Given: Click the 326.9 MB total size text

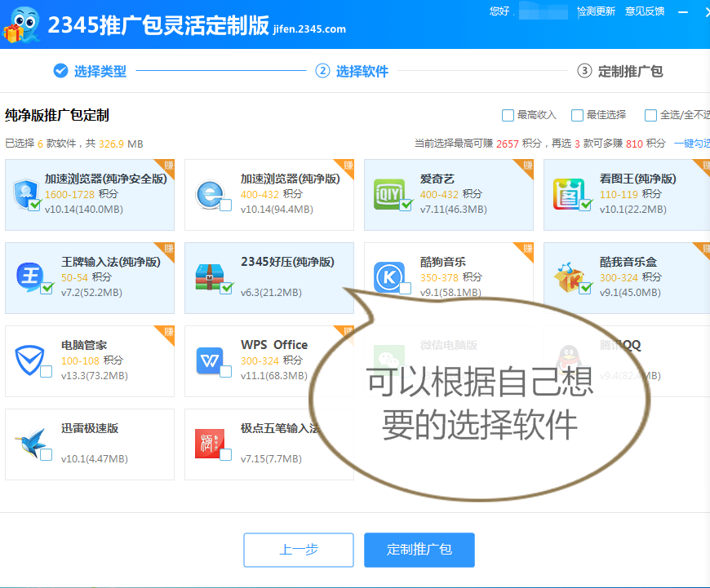Looking at the screenshot, I should click(121, 144).
